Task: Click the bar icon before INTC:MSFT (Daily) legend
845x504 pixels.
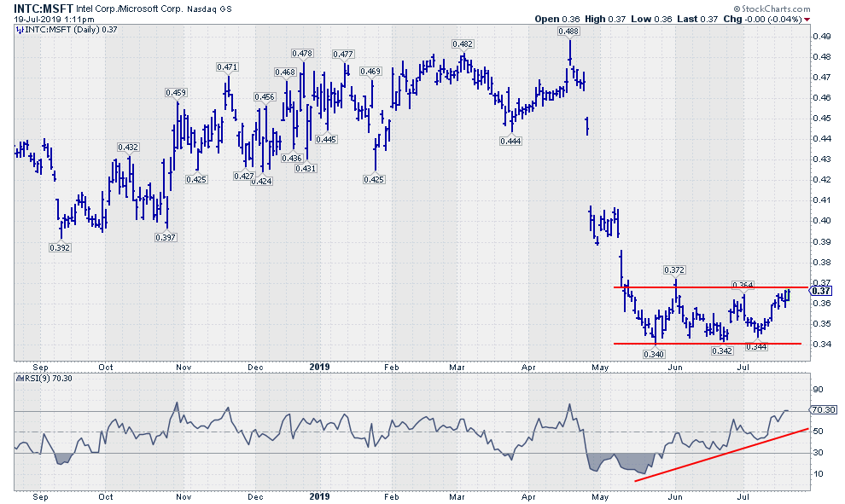Action: [20, 30]
